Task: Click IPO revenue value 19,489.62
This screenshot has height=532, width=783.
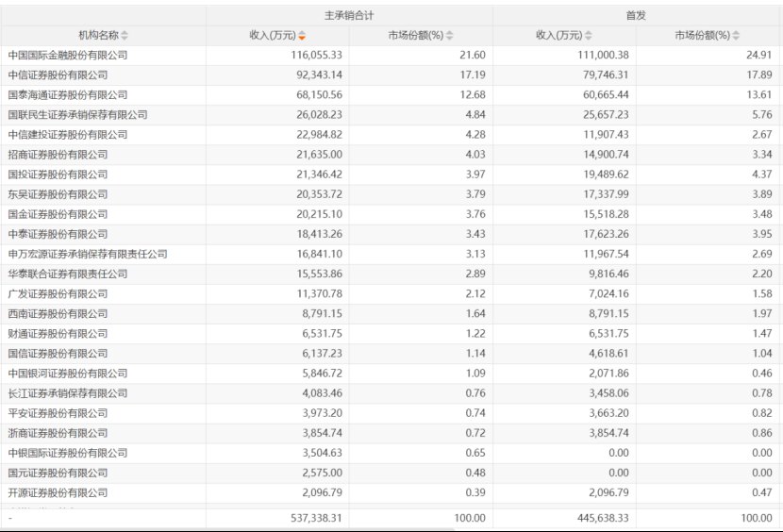Action: (606, 175)
